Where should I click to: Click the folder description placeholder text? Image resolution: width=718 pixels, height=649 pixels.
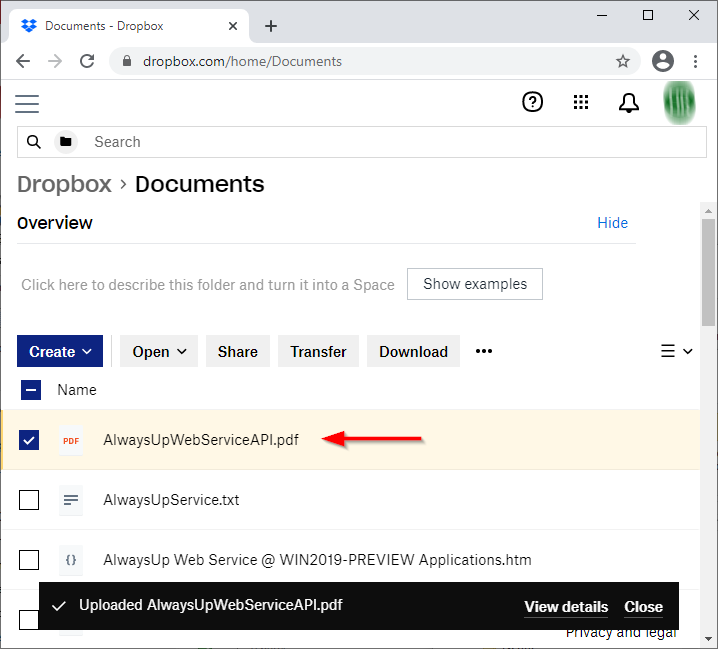(x=208, y=285)
